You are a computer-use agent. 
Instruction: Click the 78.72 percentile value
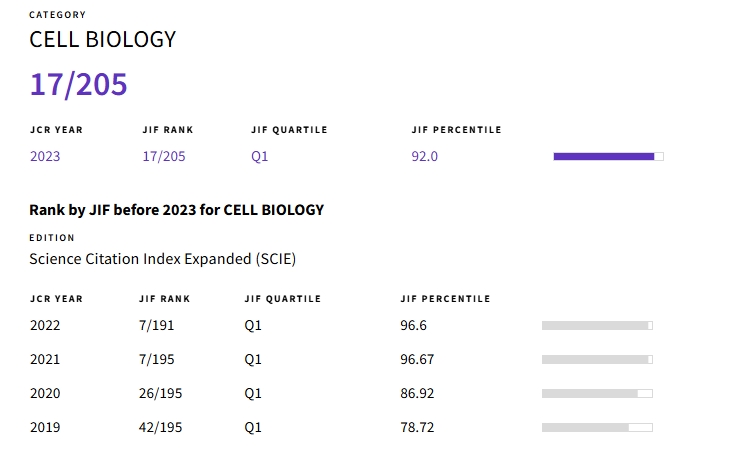[x=417, y=427]
